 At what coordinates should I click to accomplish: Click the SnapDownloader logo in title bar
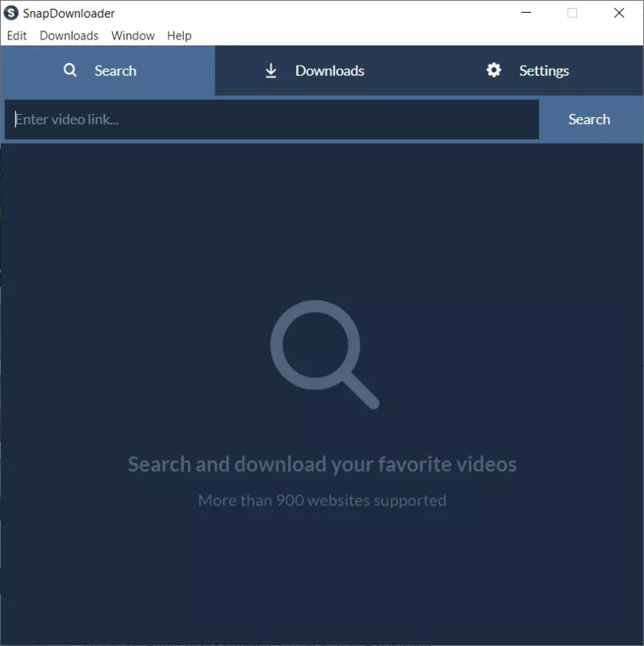[x=10, y=13]
